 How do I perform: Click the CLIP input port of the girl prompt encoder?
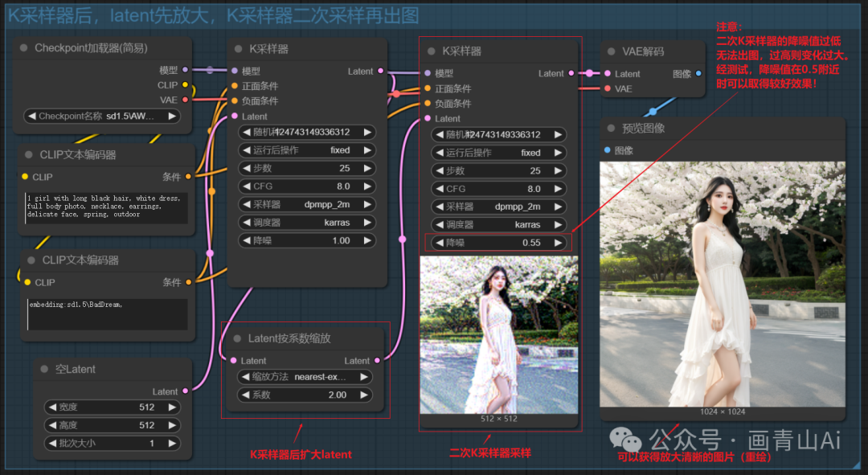tap(25, 177)
